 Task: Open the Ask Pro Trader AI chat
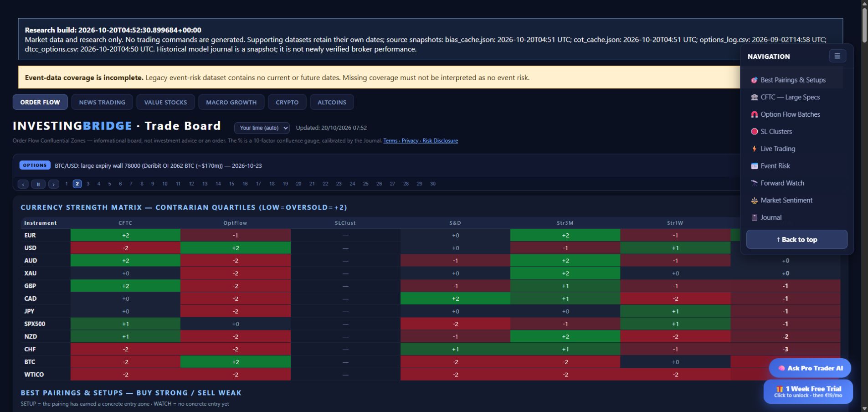[x=810, y=368]
